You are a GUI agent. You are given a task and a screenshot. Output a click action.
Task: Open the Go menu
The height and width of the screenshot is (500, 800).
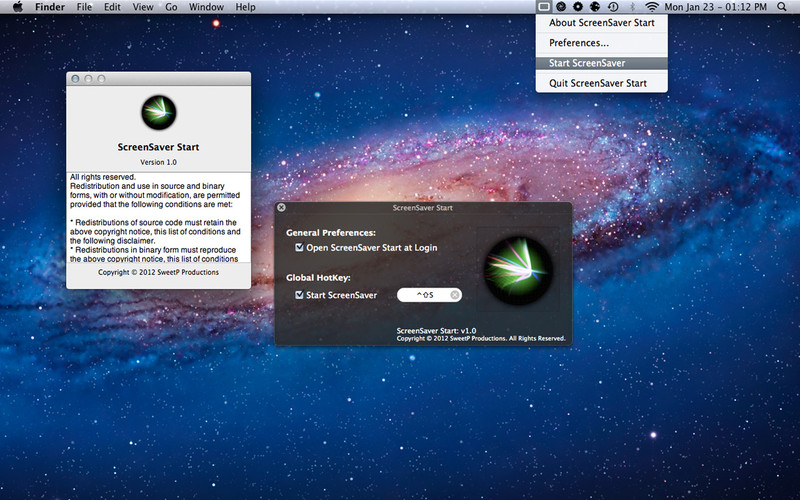coord(171,7)
